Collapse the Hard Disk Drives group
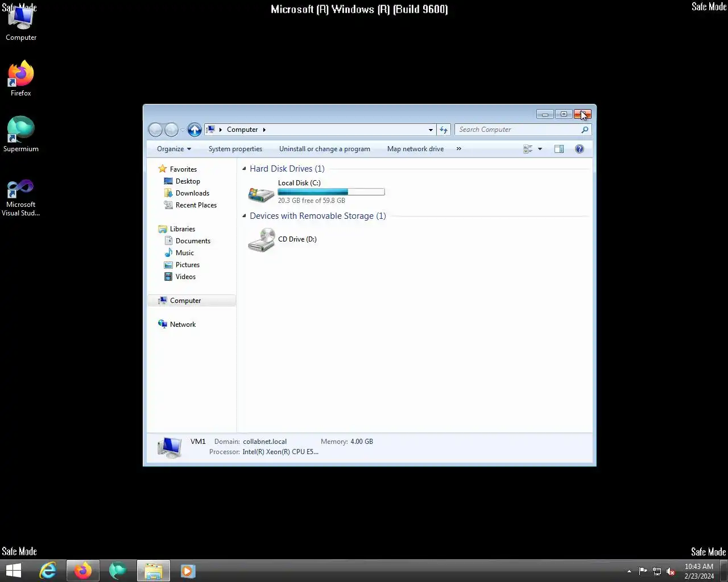This screenshot has width=728, height=582. [x=245, y=169]
